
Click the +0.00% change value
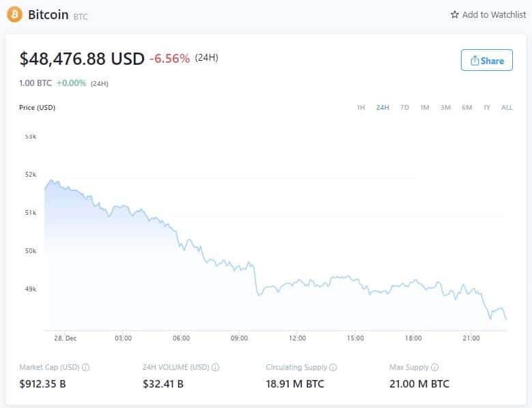[71, 83]
